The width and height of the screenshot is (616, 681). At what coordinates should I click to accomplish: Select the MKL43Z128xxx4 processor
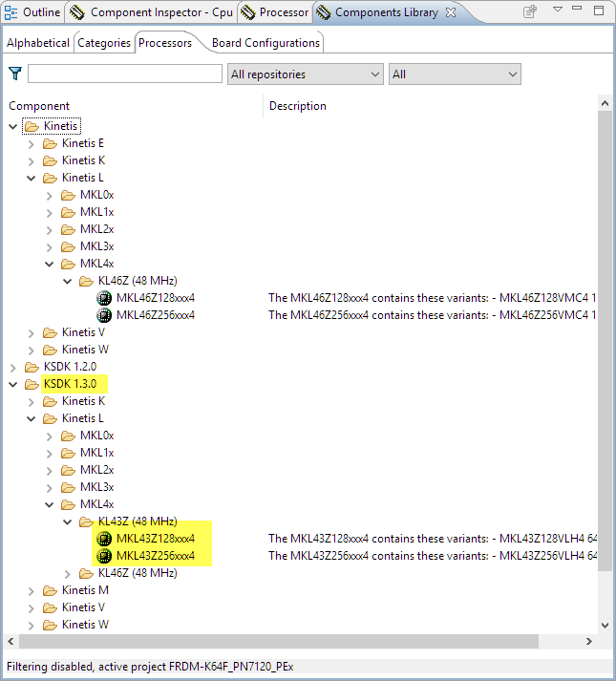[156, 539]
